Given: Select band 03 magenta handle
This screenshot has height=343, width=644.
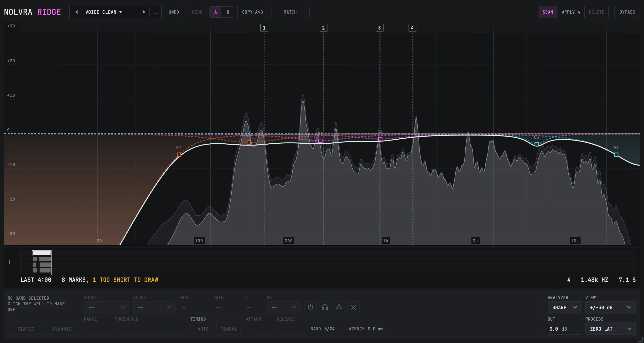Looking at the screenshot, I should (x=320, y=141).
